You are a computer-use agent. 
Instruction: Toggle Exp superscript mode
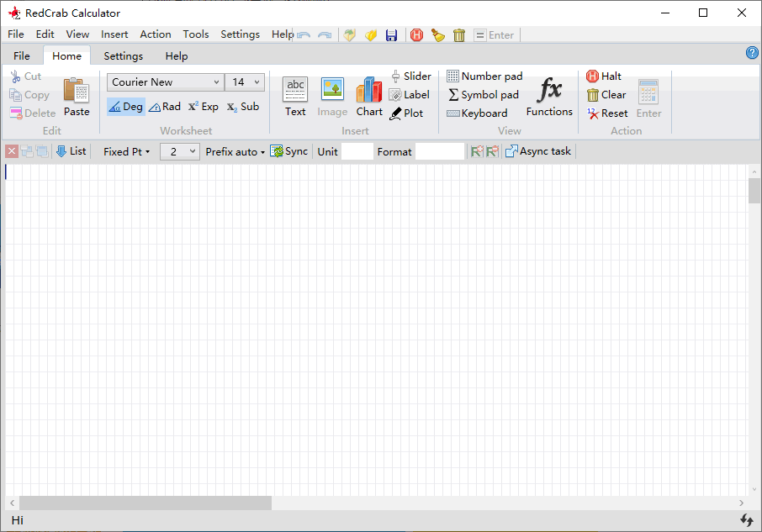(204, 107)
